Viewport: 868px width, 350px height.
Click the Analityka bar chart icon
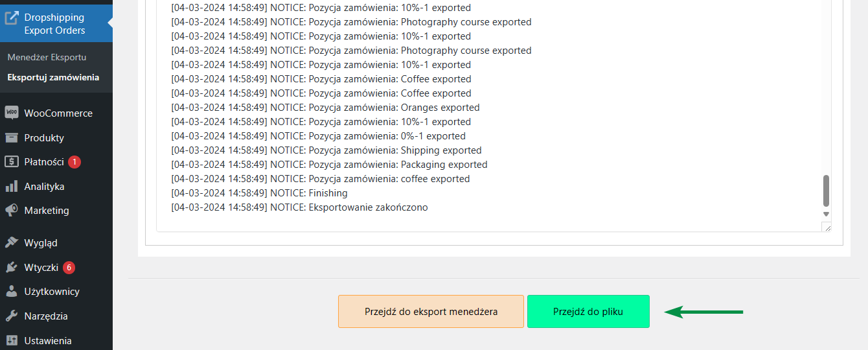(12, 186)
